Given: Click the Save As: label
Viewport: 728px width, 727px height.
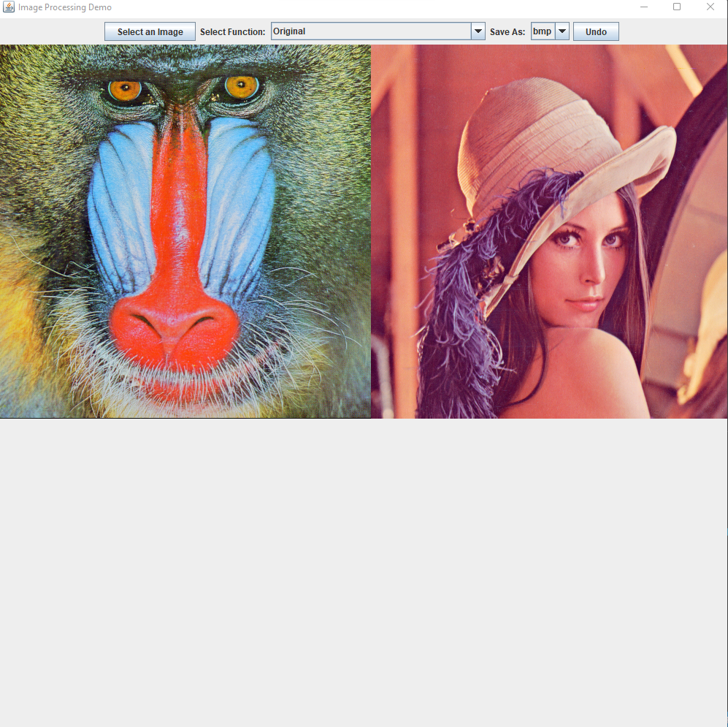Looking at the screenshot, I should click(x=507, y=31).
